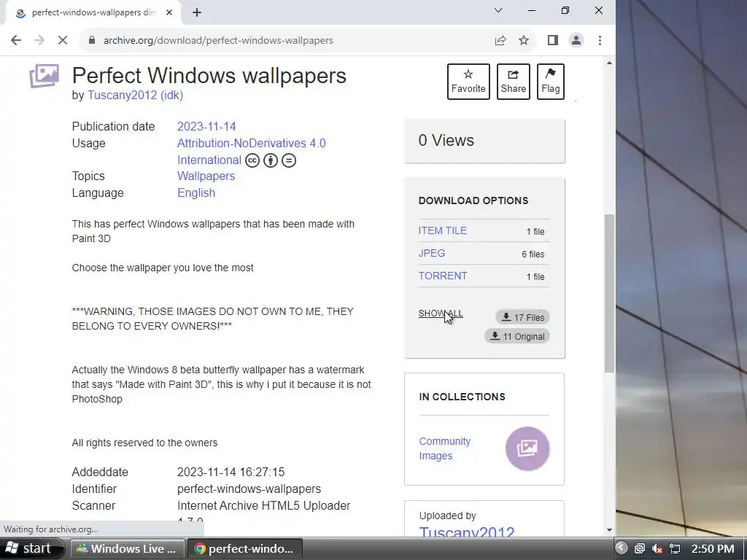
Task: Click the page scrollbar up arrow
Action: pyautogui.click(x=609, y=63)
